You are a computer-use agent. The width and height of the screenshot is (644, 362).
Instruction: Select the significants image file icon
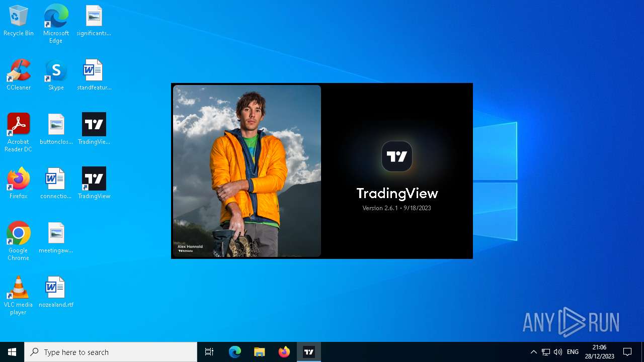[94, 21]
